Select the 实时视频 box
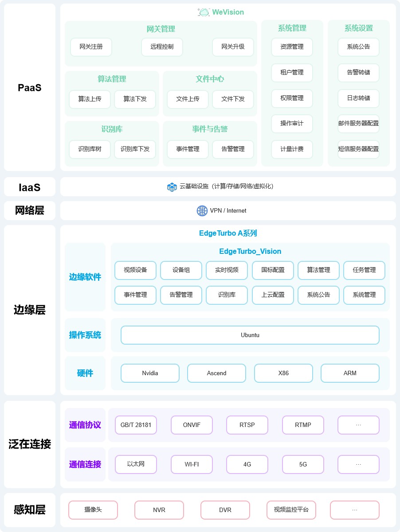Viewport: 400px width, 532px height. [x=227, y=270]
